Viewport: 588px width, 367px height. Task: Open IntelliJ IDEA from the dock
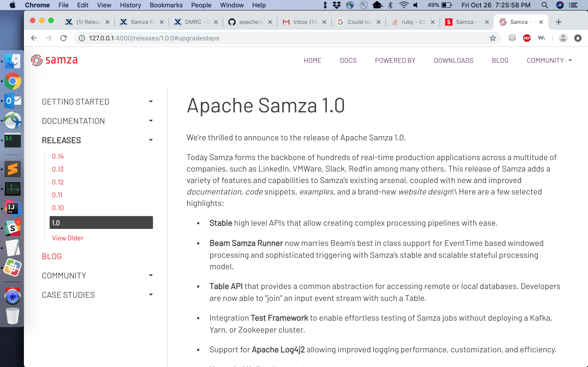[12, 209]
